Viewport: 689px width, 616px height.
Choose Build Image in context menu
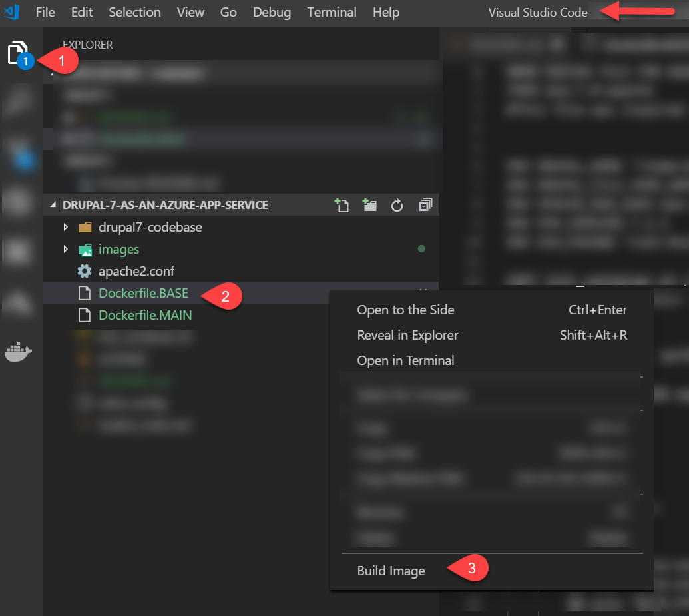(x=492, y=571)
